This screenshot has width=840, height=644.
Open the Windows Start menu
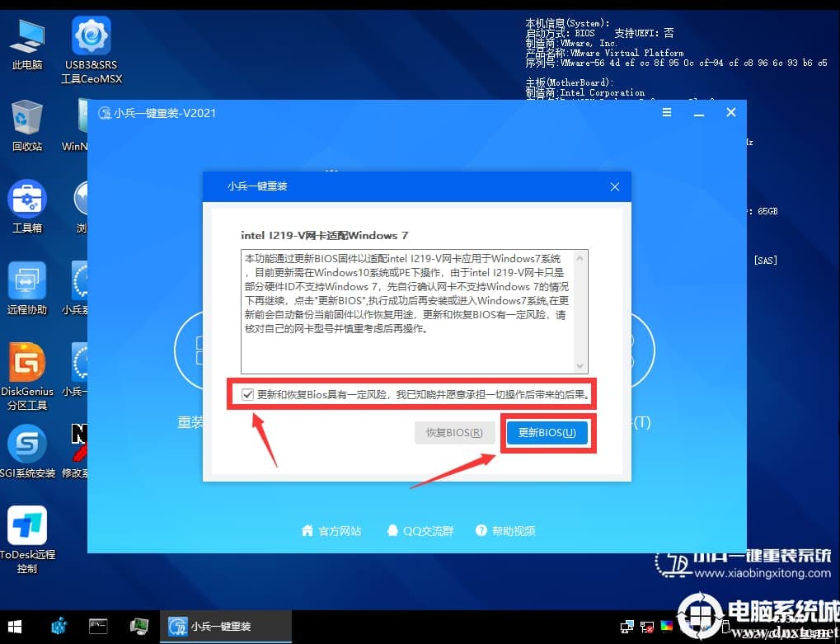(15, 627)
